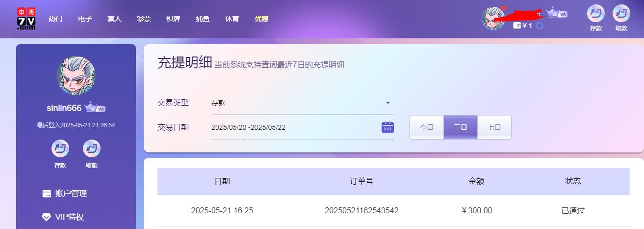This screenshot has height=229, width=644.
Task: Click the 最后登入 timestamp text
Action: pyautogui.click(x=76, y=125)
